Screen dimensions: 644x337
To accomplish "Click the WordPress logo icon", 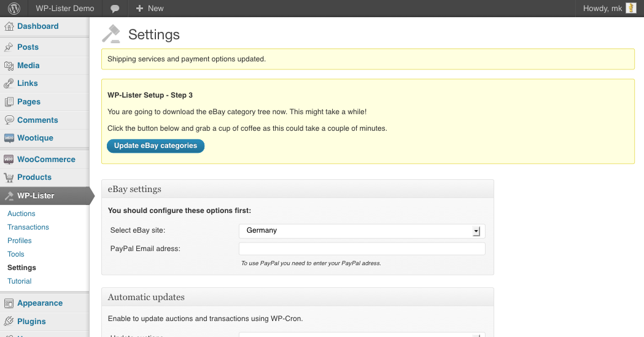I will click(14, 8).
